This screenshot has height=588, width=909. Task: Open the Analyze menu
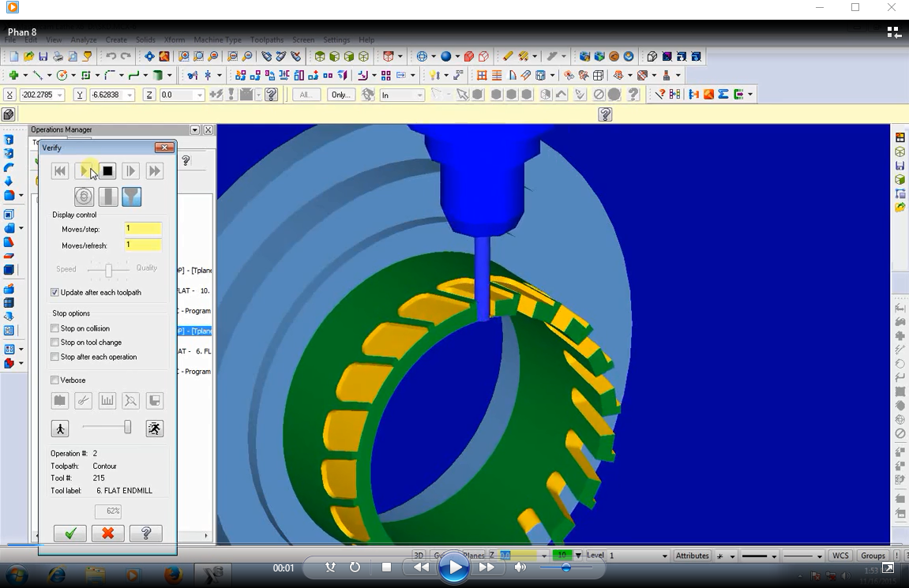click(84, 40)
